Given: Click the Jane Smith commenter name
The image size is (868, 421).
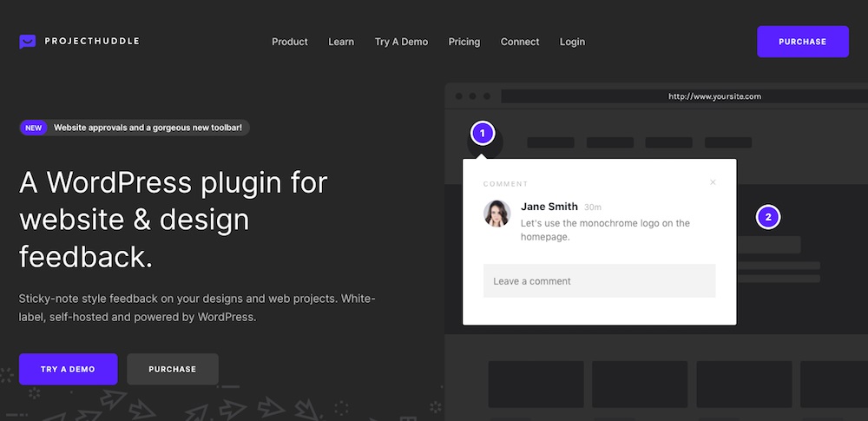Looking at the screenshot, I should point(549,207).
